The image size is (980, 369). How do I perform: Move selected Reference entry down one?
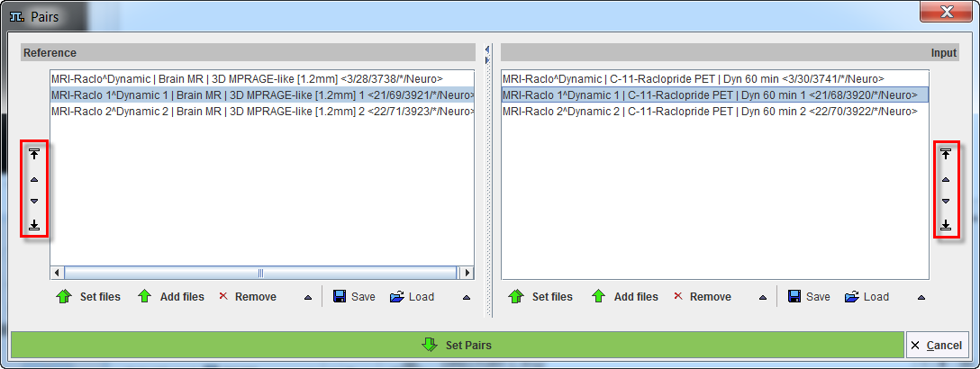pos(34,201)
